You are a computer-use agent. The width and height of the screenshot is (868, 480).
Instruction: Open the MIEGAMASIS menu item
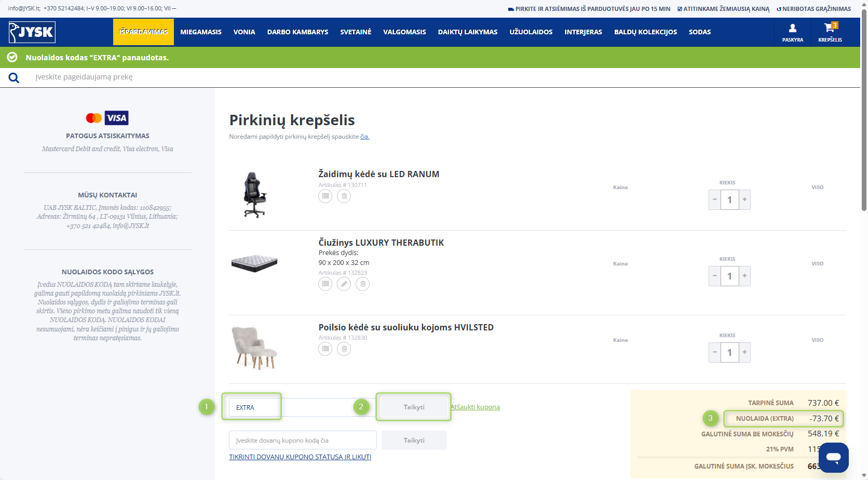[201, 32]
